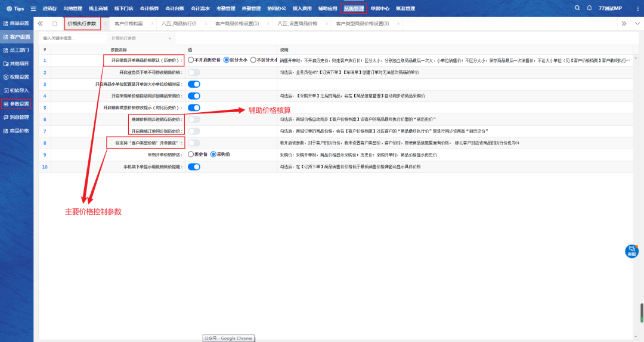
Task: Select the 不开启历史价 radio option
Action: tap(191, 60)
